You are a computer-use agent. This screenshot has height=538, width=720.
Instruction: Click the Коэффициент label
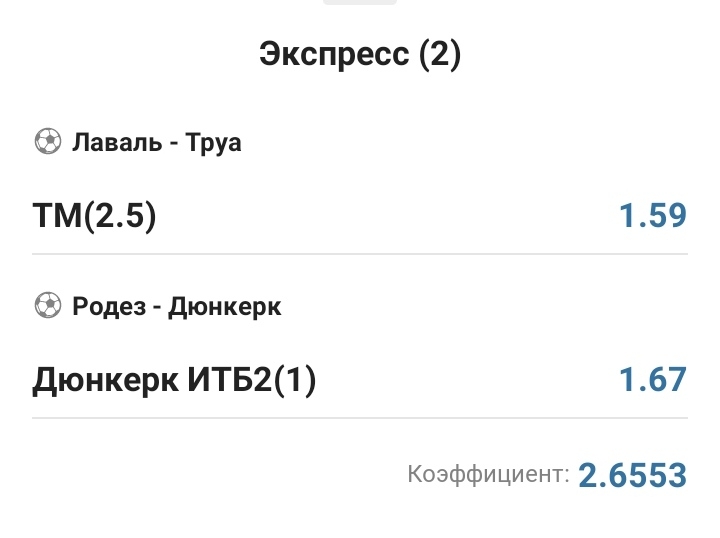tap(488, 474)
